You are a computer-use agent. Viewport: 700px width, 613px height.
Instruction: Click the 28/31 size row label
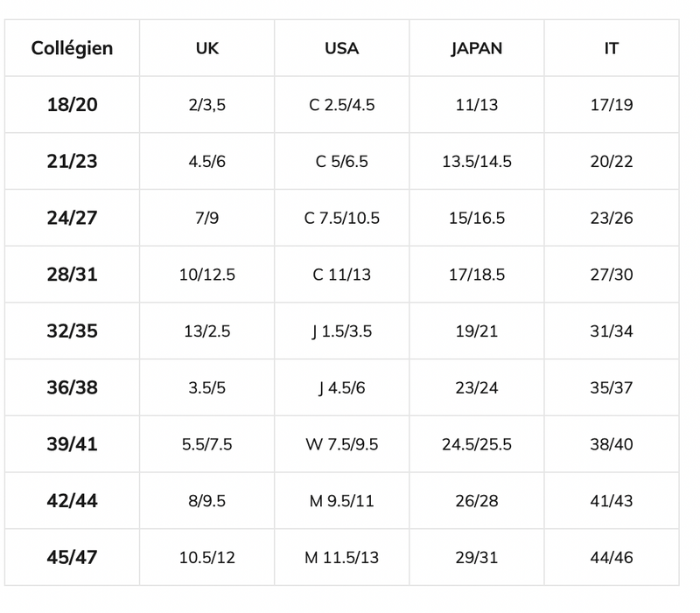72,275
